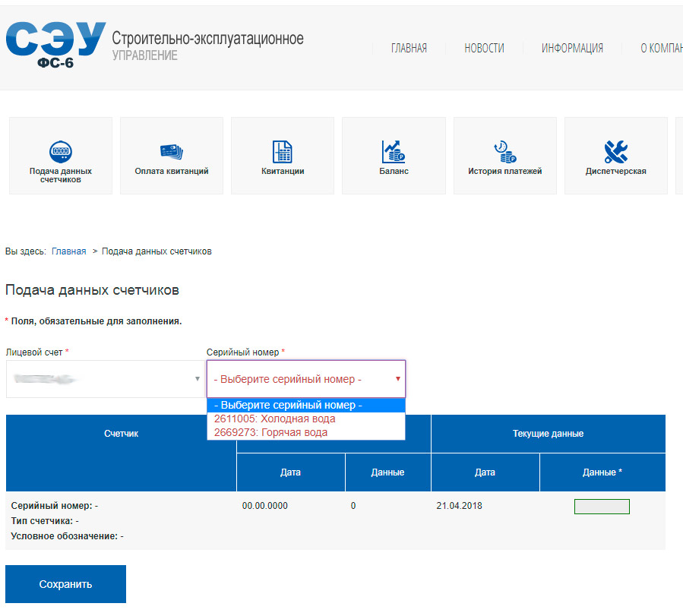This screenshot has width=683, height=616.
Task: Click the Диспетчерская wrench icon
Action: click(615, 151)
